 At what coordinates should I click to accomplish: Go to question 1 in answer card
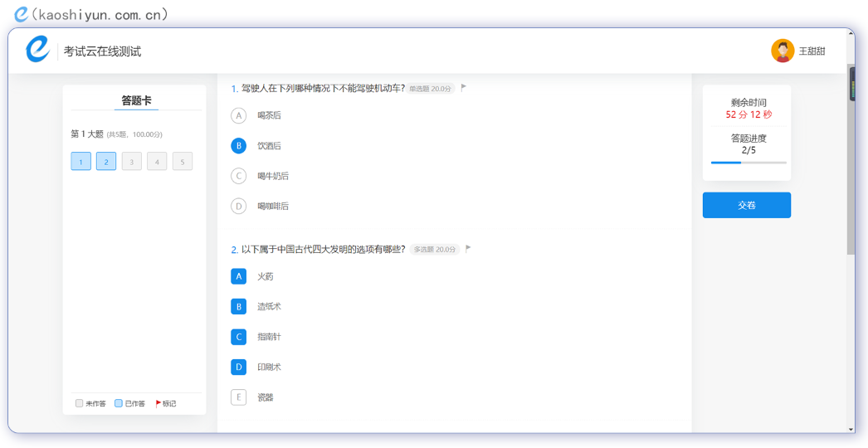coord(80,161)
